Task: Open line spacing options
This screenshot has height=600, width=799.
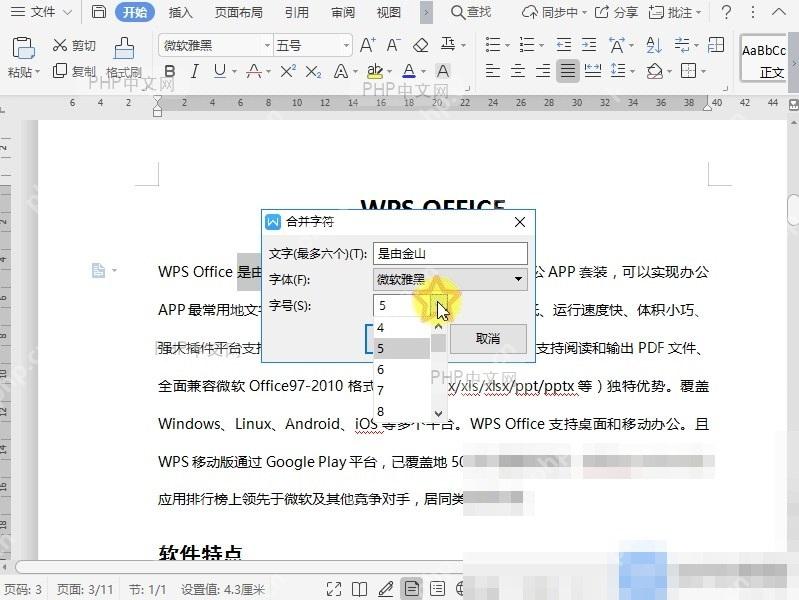Action: [x=619, y=71]
